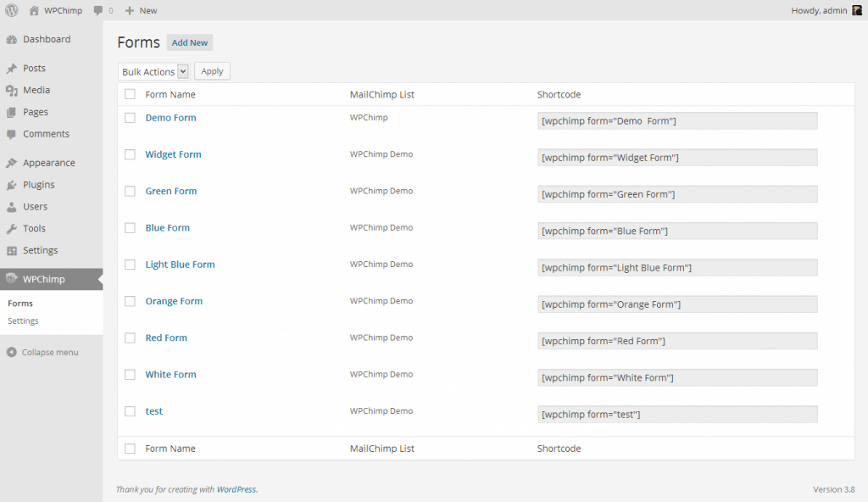Image resolution: width=868 pixels, height=502 pixels.
Task: Check the Green Form row checkbox
Action: pyautogui.click(x=130, y=191)
